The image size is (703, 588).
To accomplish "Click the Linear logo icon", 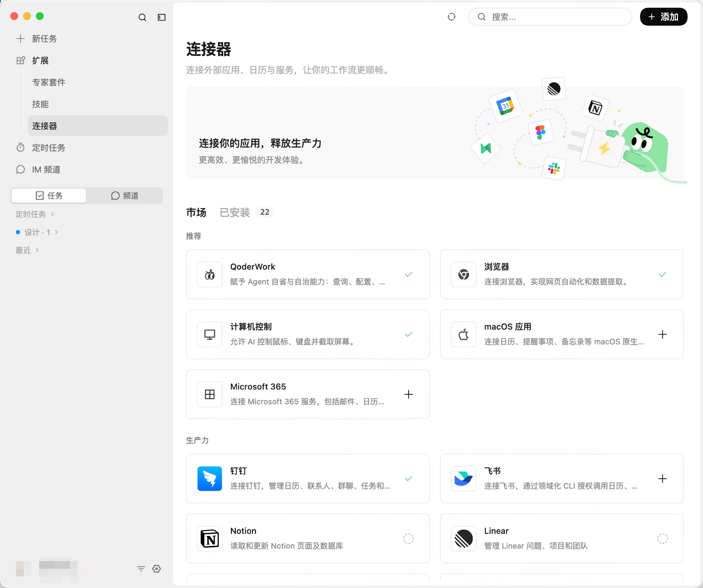I will click(464, 538).
